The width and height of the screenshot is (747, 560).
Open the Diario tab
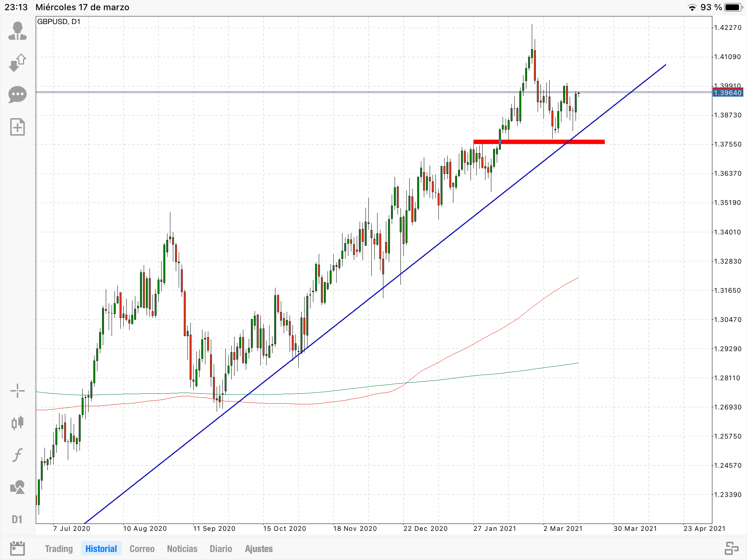(221, 549)
